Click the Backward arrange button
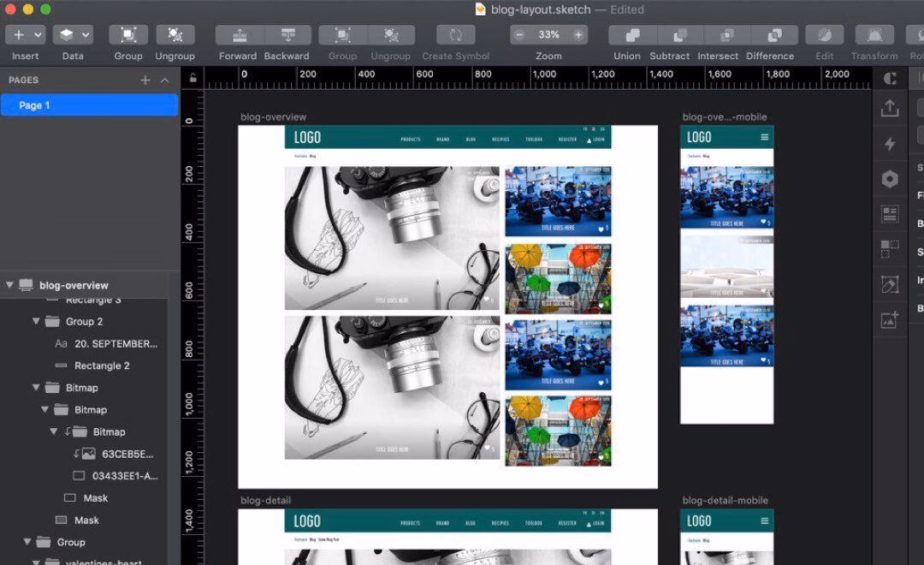Screen dimensions: 924x565 [x=287, y=34]
